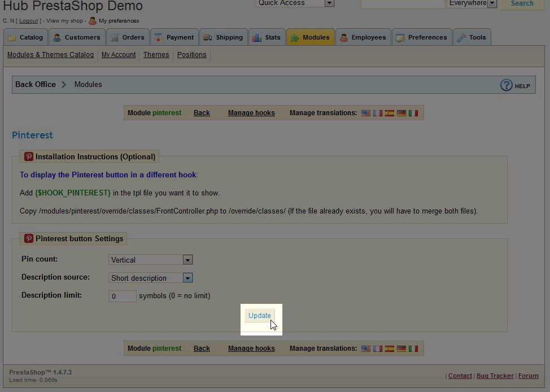Focus the Description limit input field
Image resolution: width=550 pixels, height=392 pixels.
click(122, 296)
